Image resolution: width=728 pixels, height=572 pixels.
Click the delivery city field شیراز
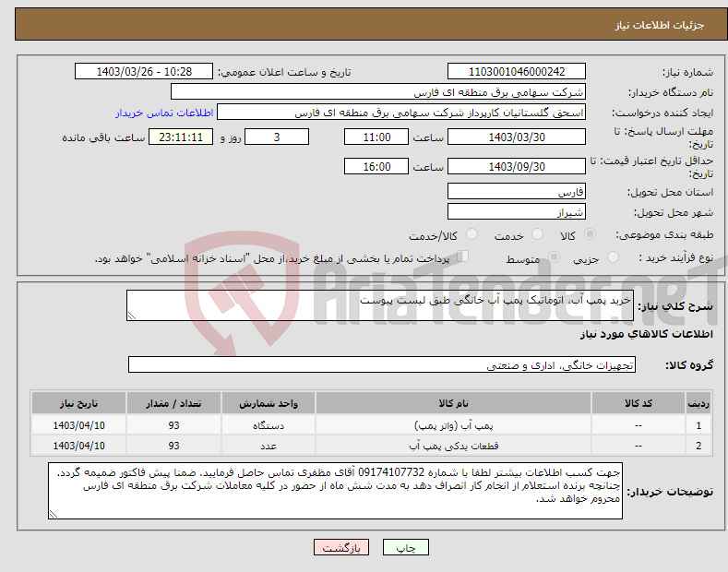[517, 211]
